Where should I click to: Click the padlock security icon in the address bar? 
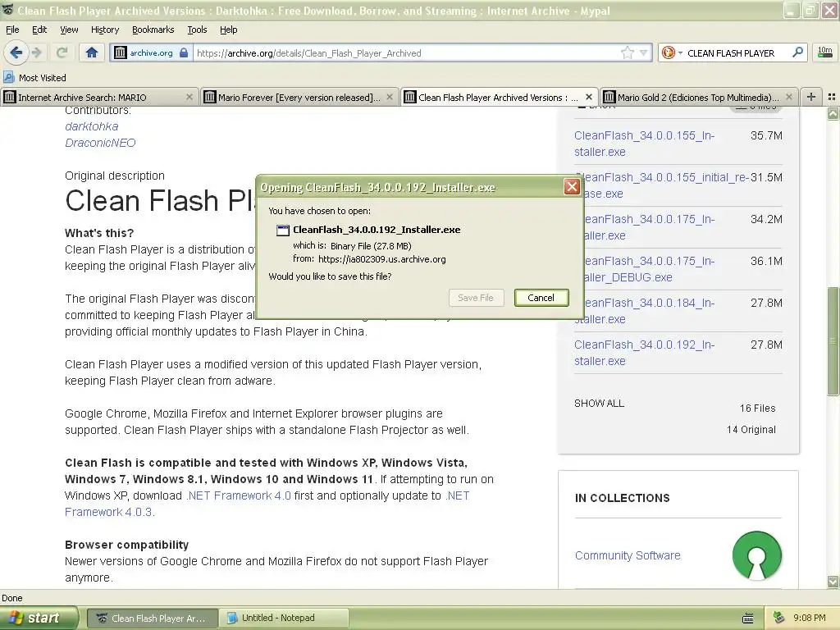point(184,52)
